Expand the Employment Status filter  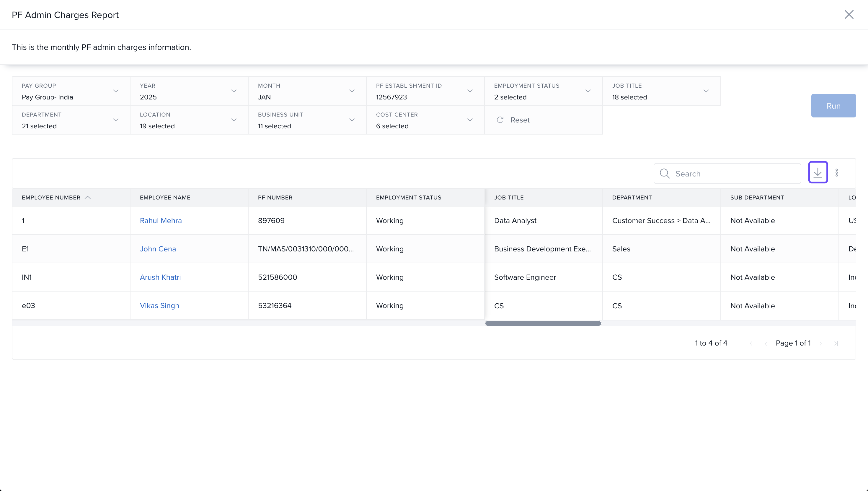(588, 91)
